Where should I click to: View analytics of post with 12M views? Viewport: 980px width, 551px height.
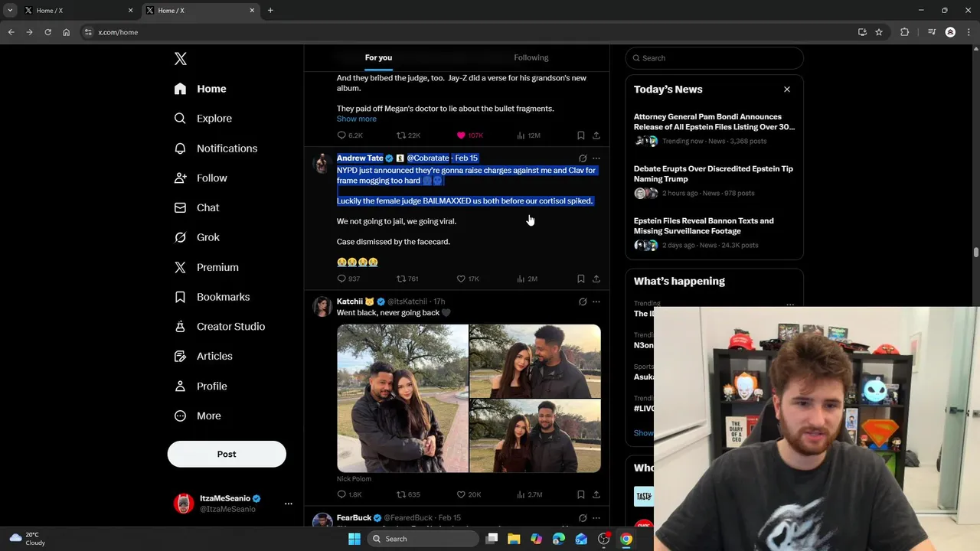[x=528, y=135]
